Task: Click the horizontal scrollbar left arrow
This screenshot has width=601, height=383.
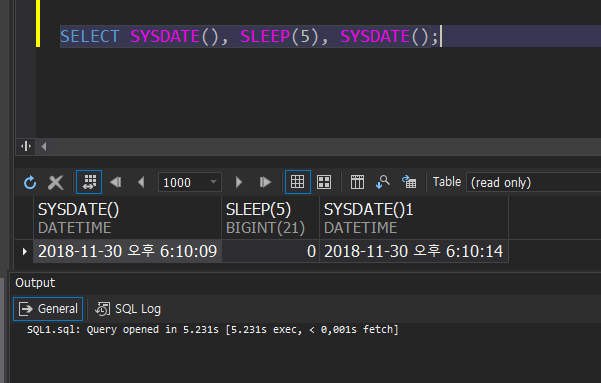Action: (x=44, y=146)
